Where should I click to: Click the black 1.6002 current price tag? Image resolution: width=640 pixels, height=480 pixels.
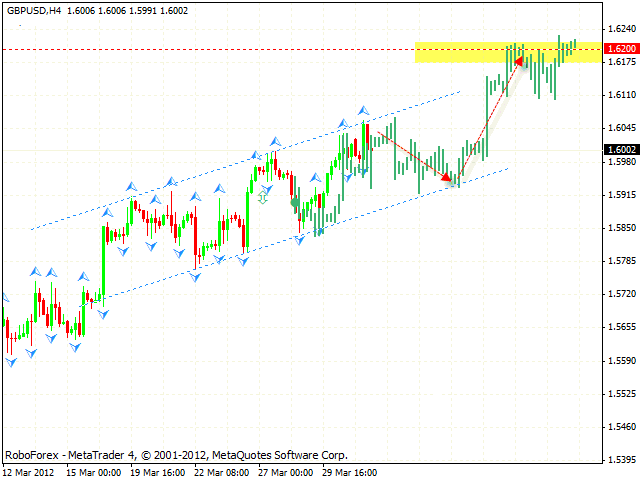[x=619, y=150]
